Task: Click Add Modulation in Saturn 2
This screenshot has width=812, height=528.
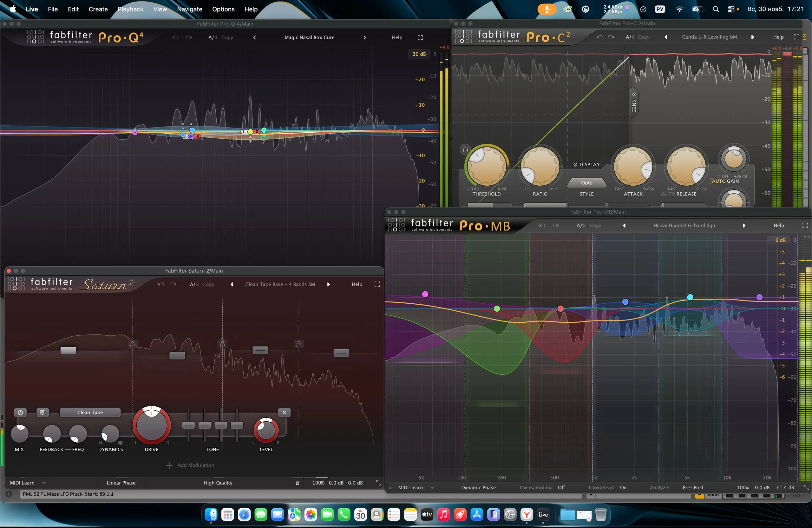Action: [x=190, y=465]
